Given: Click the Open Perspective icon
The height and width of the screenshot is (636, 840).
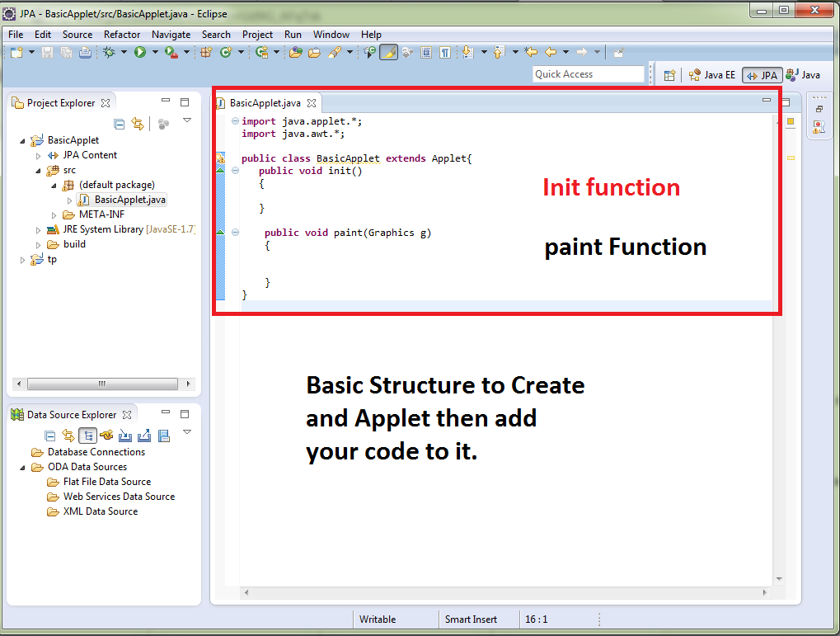Looking at the screenshot, I should [669, 75].
